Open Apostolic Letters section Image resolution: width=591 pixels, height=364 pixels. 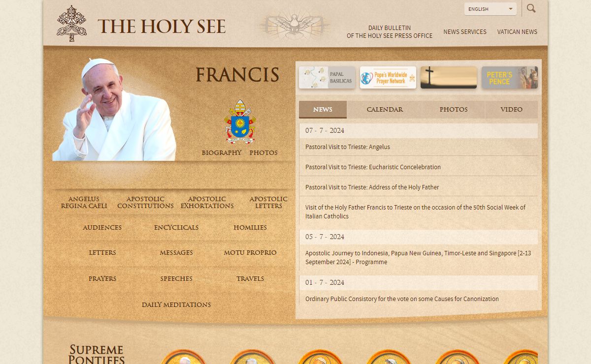tap(268, 203)
